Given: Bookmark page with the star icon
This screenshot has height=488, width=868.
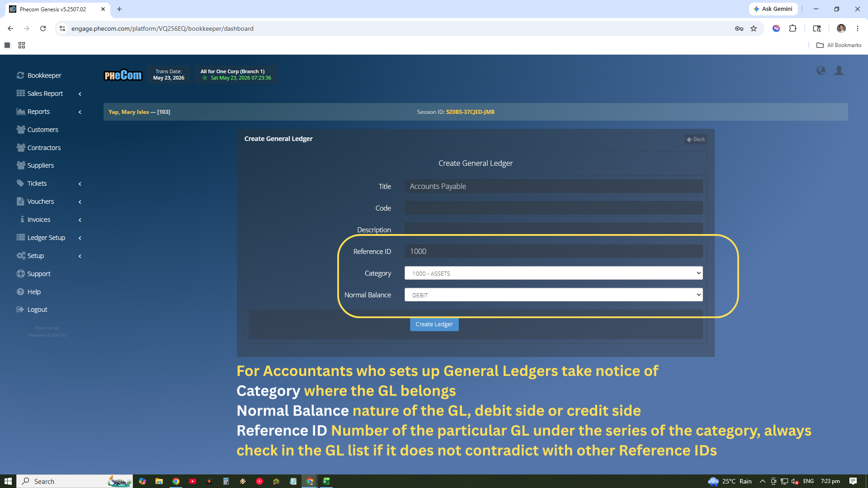Looking at the screenshot, I should point(754,28).
